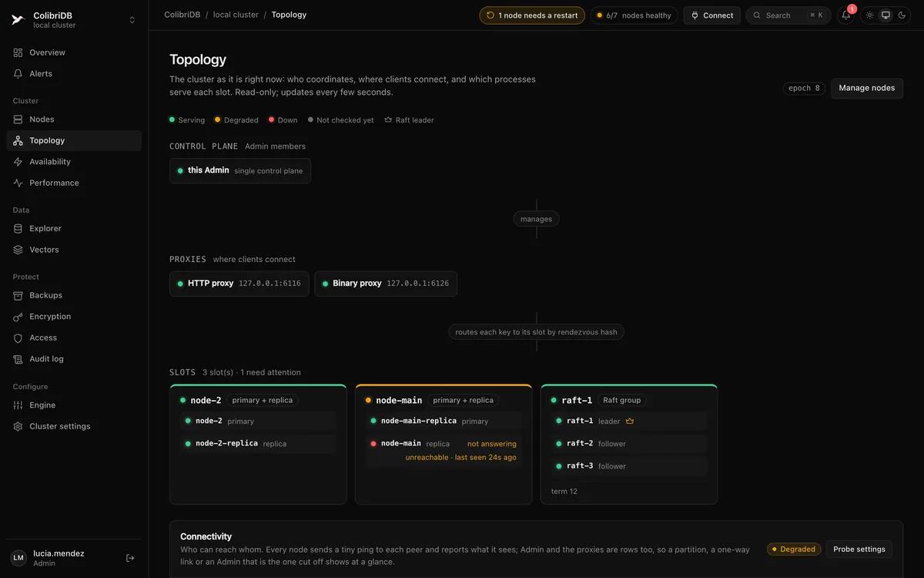Open Probe settings

[x=859, y=549]
